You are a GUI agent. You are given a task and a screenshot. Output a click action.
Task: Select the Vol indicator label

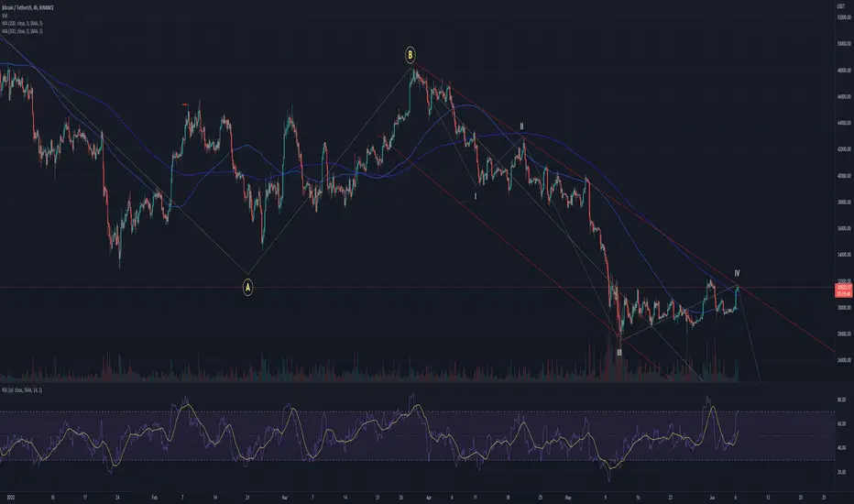pos(5,16)
